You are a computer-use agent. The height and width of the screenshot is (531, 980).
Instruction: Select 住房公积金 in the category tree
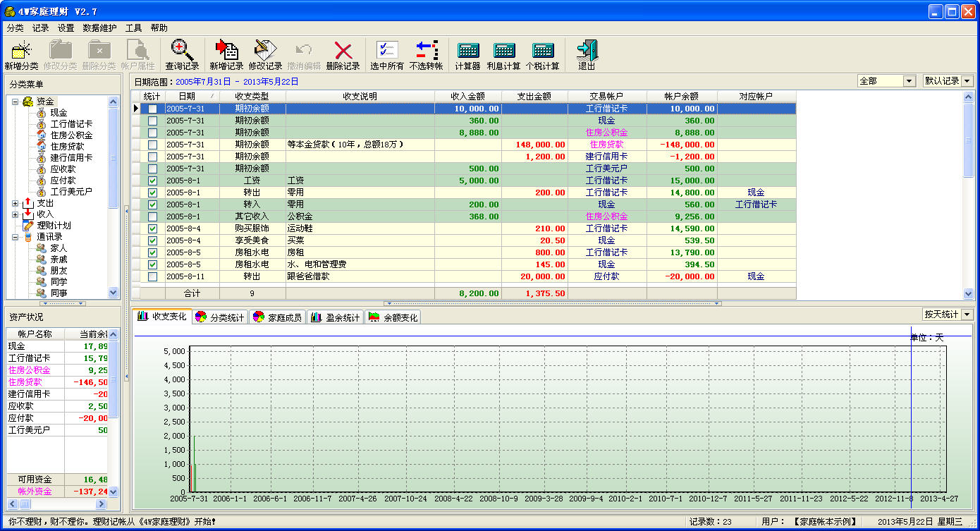point(71,135)
